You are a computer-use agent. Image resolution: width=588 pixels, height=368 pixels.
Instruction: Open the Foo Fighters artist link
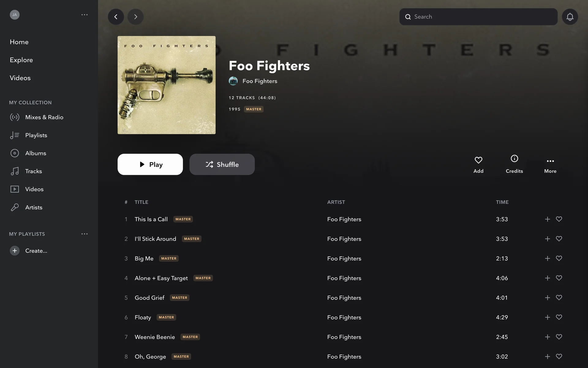[260, 81]
